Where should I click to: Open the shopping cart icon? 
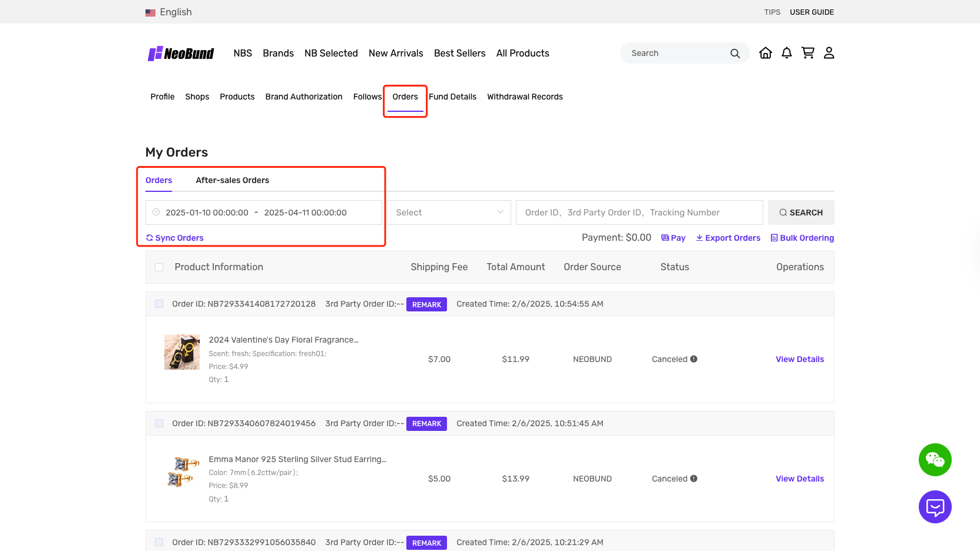(x=807, y=53)
